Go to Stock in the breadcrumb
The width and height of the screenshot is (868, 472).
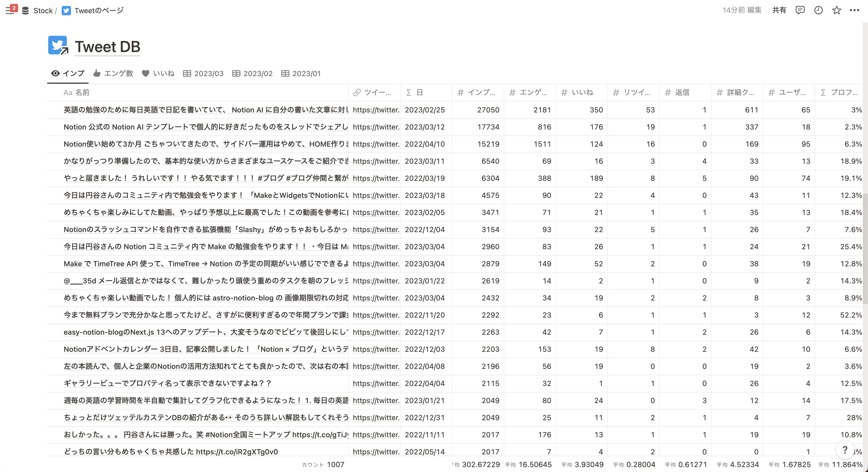click(43, 10)
